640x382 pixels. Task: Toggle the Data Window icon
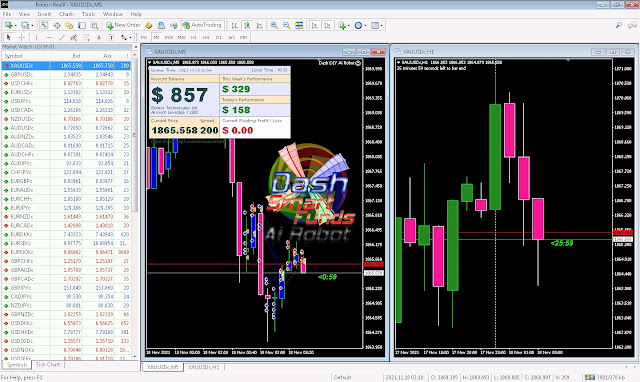pyautogui.click(x=57, y=25)
